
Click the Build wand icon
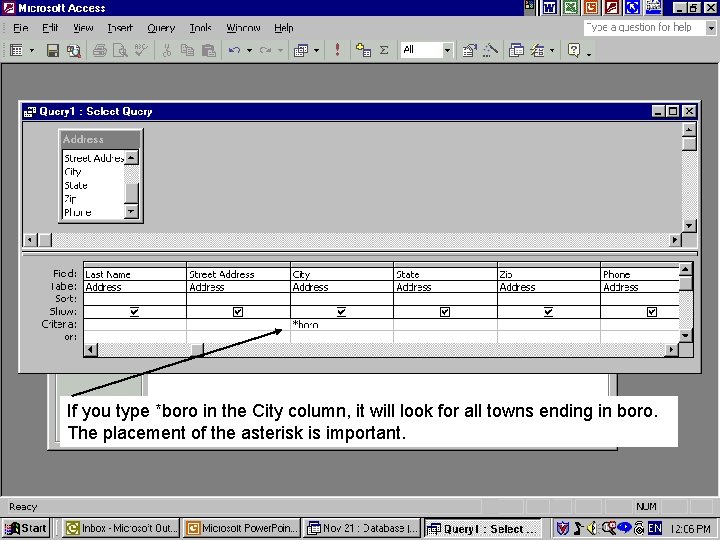point(490,50)
